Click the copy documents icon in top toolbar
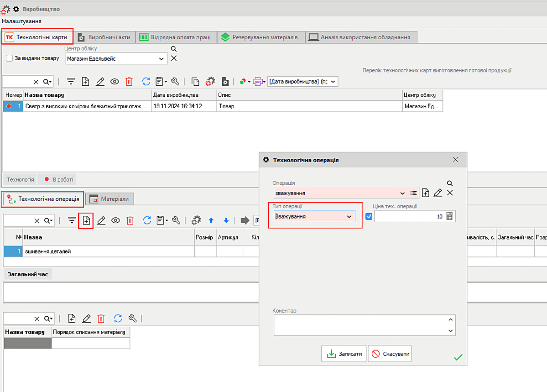This screenshot has height=392, width=547. click(195, 82)
